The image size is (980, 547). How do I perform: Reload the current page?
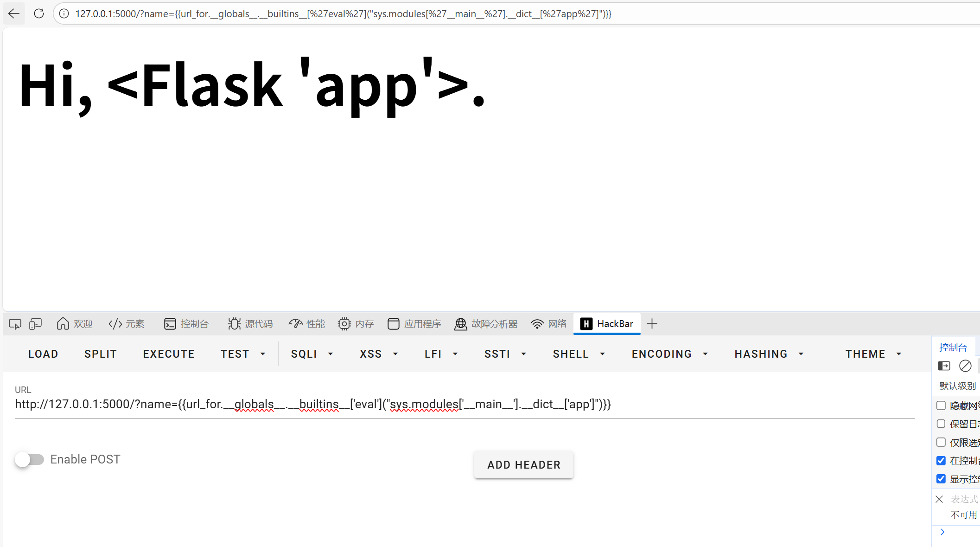click(39, 13)
